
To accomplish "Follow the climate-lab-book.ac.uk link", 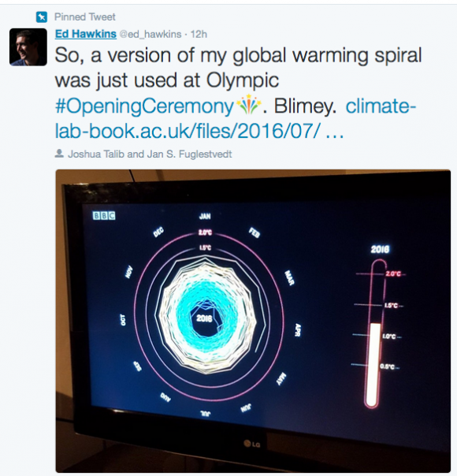I will pos(235,119).
